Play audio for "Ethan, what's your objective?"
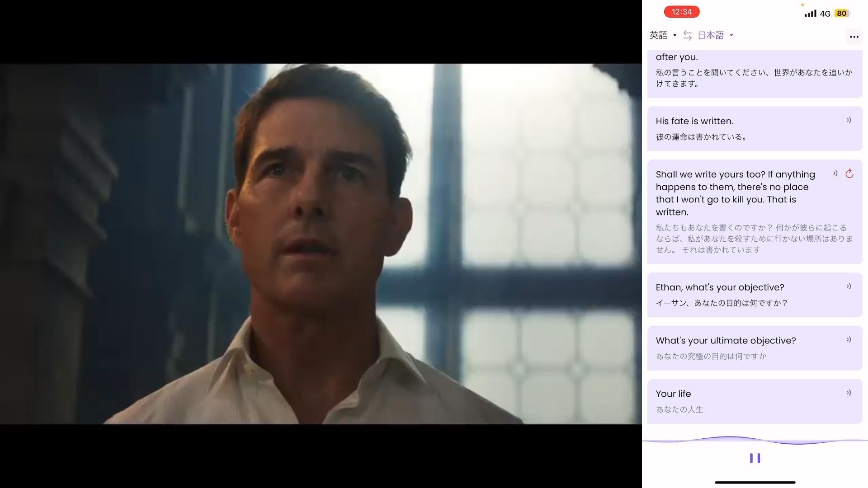This screenshot has width=868, height=488. [x=849, y=286]
